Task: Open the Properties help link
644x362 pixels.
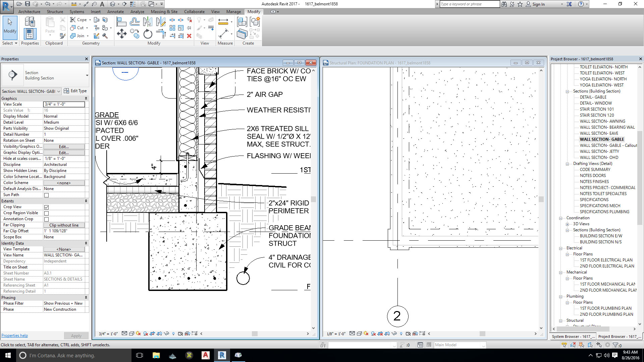Action: point(14,336)
